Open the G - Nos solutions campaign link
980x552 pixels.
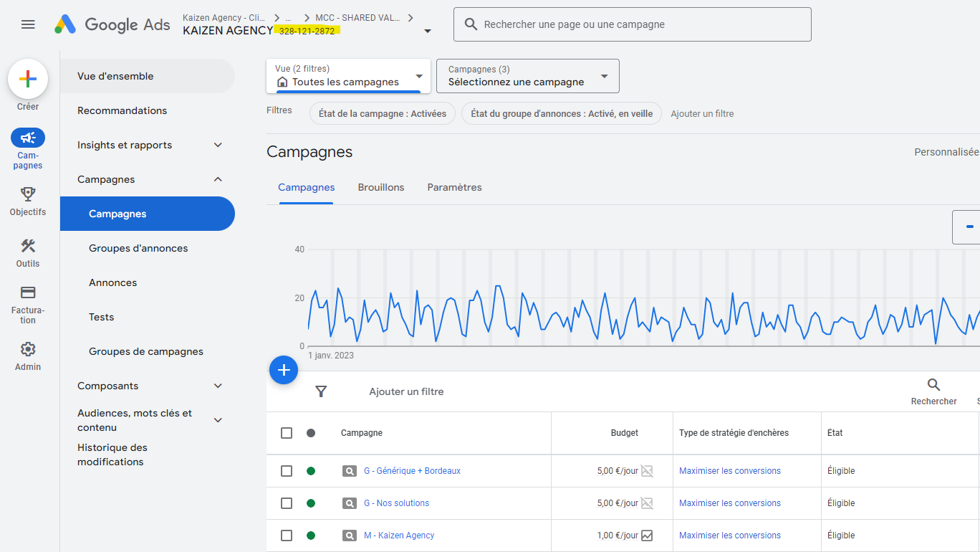point(396,503)
